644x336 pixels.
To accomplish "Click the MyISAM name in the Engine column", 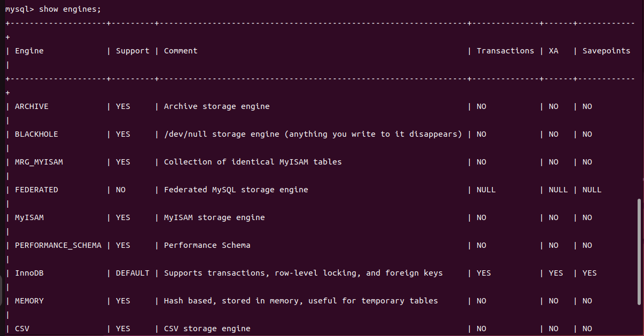I will (29, 217).
